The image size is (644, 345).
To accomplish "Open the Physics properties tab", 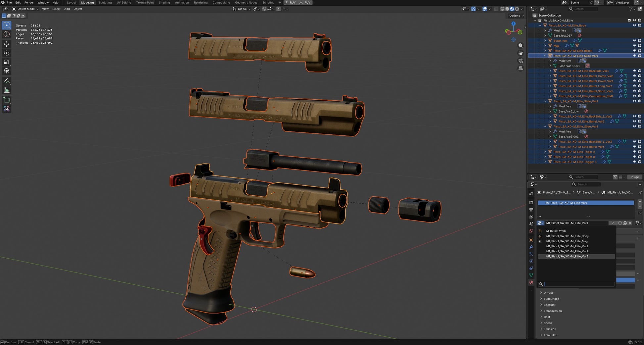I will 531,261.
